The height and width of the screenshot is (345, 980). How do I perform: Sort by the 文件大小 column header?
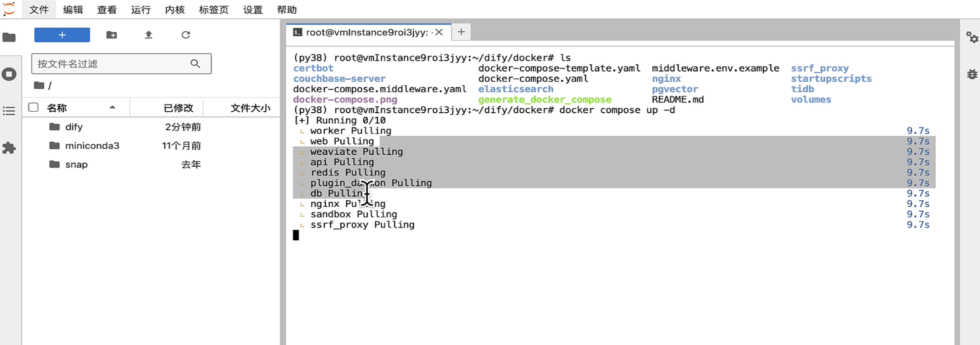(x=250, y=108)
